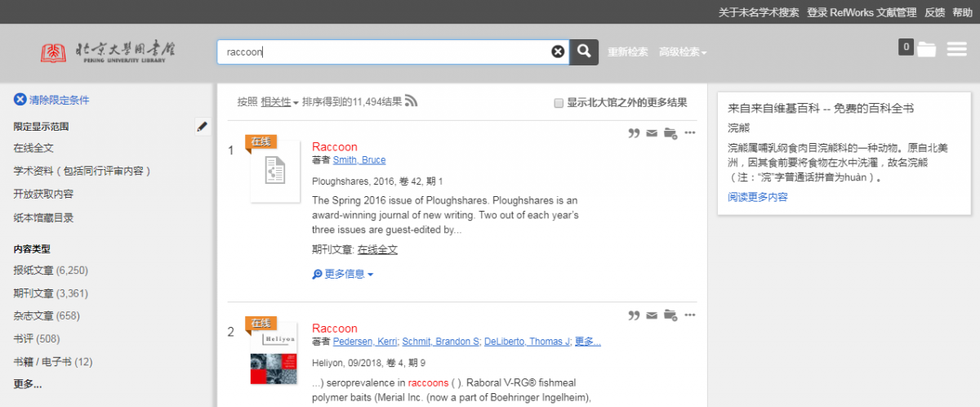This screenshot has height=407, width=980.
Task: Open the saved items folder icon
Action: click(926, 49)
